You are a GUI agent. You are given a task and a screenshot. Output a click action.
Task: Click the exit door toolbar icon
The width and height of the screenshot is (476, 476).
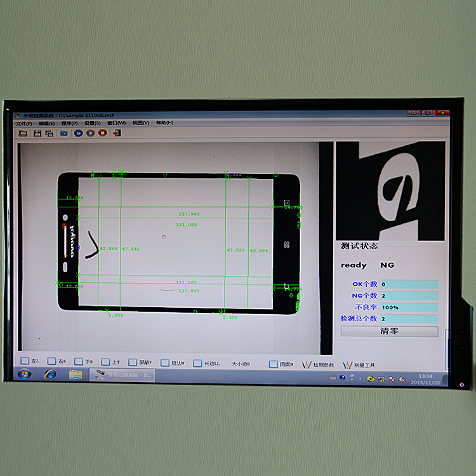tap(117, 133)
